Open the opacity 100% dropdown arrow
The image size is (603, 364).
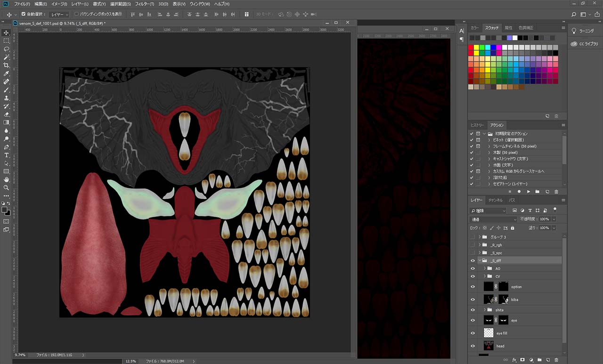coord(554,219)
